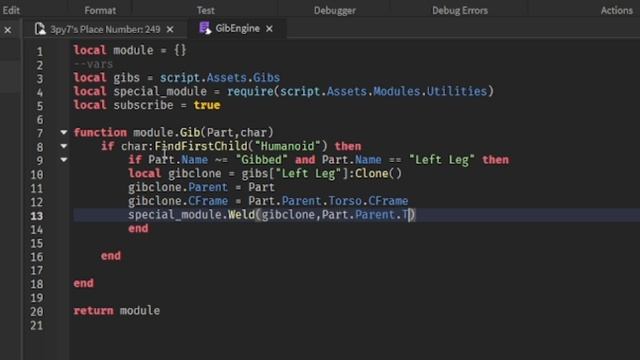Image resolution: width=640 pixels, height=360 pixels.
Task: Select line number 5 in the gutter
Action: coord(40,106)
